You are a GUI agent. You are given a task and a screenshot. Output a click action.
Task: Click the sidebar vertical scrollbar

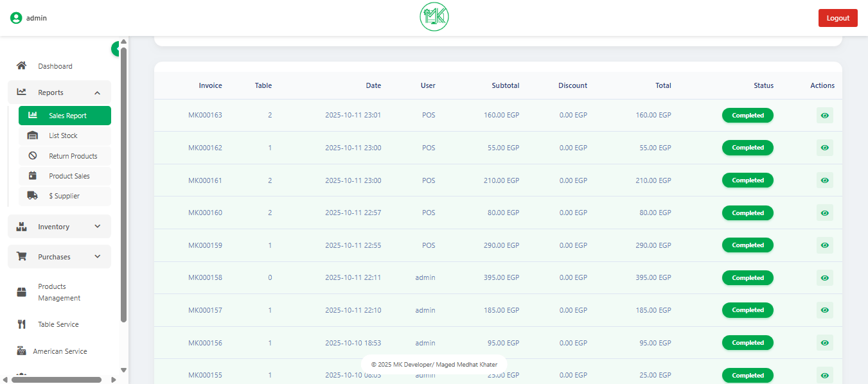click(x=123, y=186)
